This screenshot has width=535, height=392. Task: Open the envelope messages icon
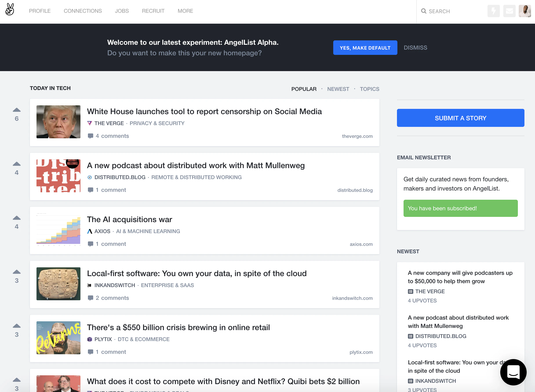coord(509,11)
